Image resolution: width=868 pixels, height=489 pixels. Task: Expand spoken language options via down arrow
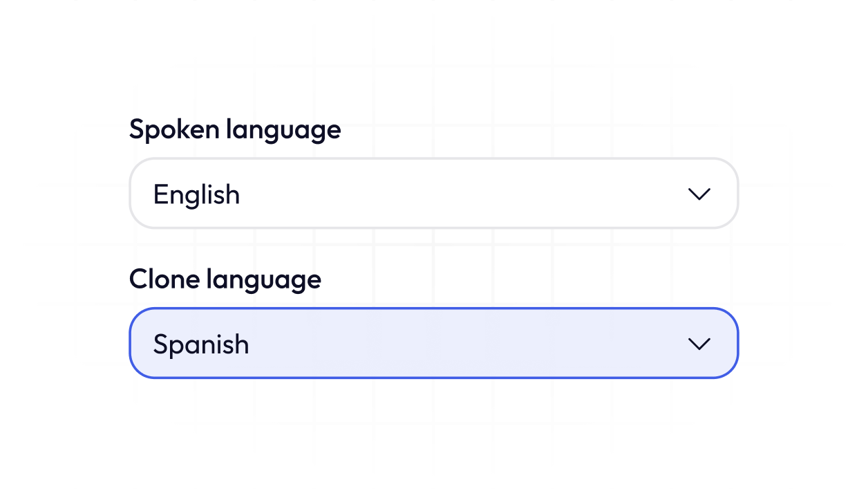coord(699,194)
